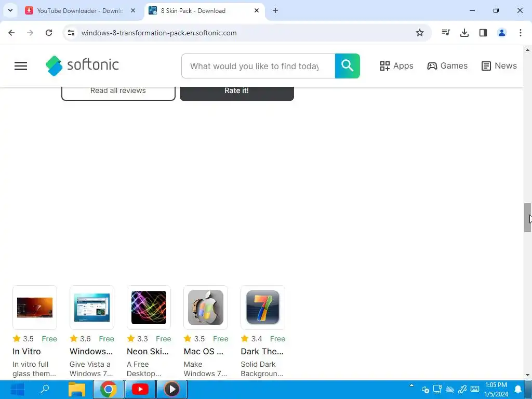Reload the current page

pyautogui.click(x=49, y=33)
